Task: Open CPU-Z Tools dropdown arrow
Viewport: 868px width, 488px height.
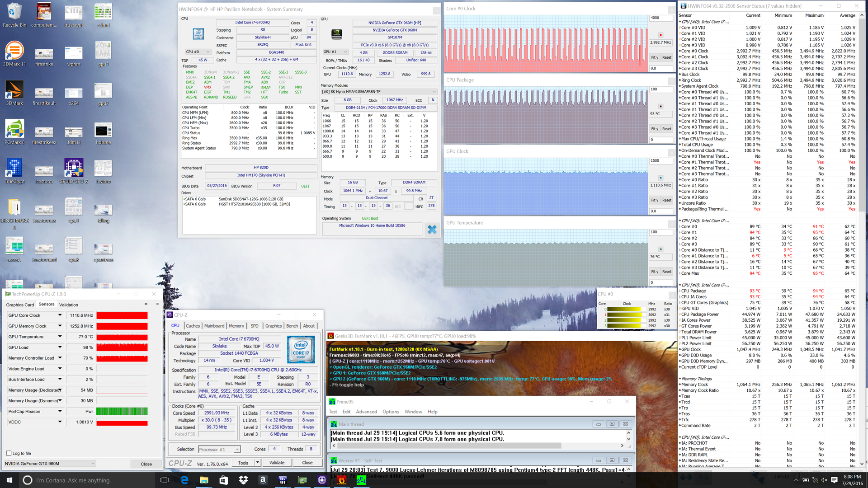Action: 257,462
